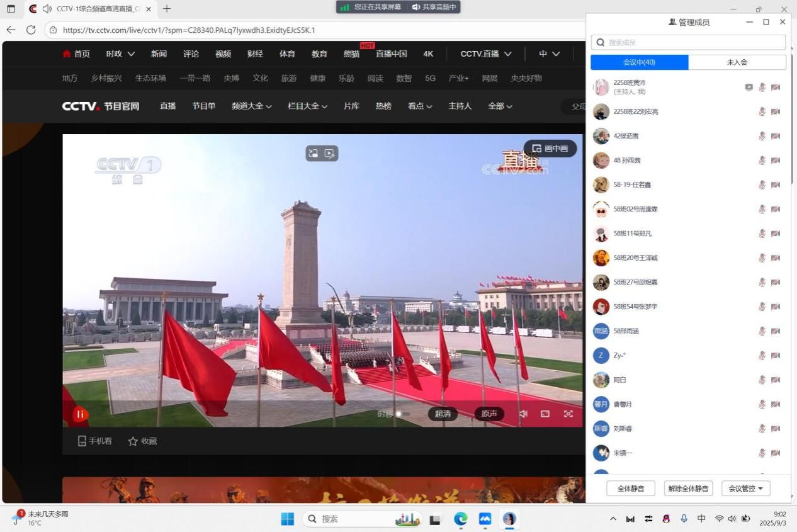797x532 pixels.
Task: Mute the video player volume icon
Action: coord(523,414)
